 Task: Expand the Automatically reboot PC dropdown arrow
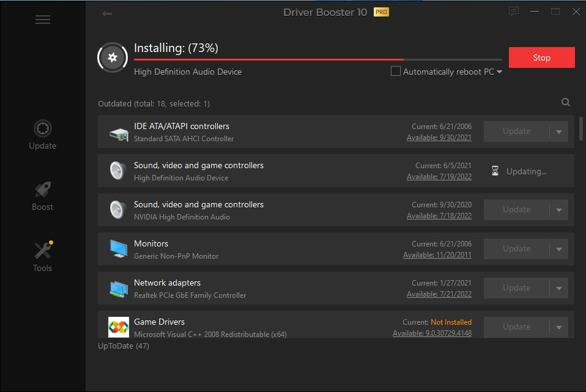pos(500,72)
